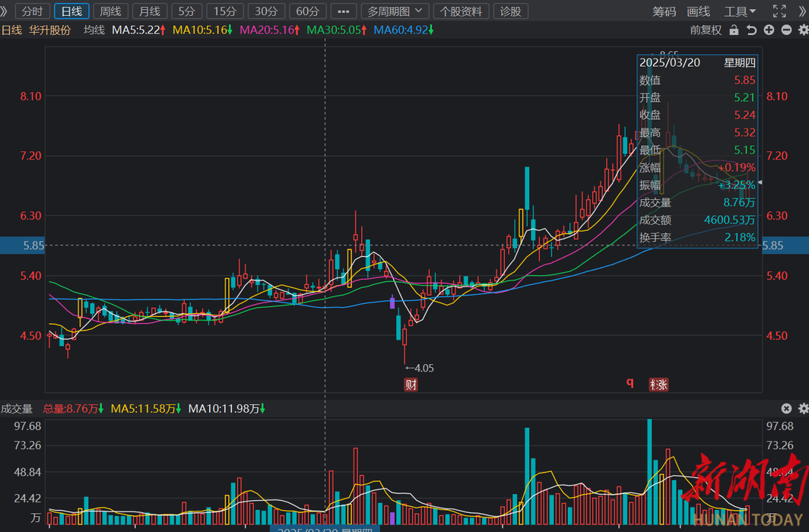Click the 换手率 2.18% tooltip value
The image size is (809, 532).
(x=740, y=238)
